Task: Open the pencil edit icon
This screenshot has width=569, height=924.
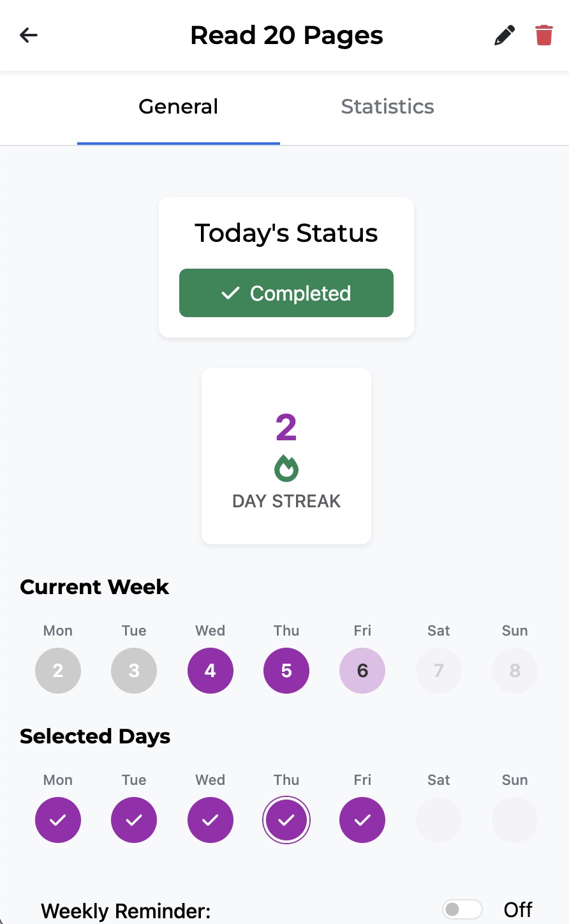Action: click(505, 35)
